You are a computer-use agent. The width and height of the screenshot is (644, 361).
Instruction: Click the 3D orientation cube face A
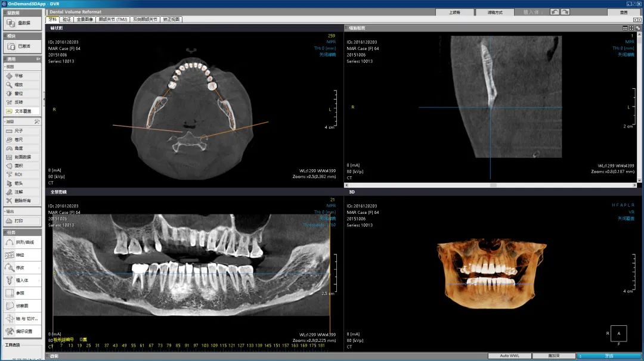[x=618, y=334]
